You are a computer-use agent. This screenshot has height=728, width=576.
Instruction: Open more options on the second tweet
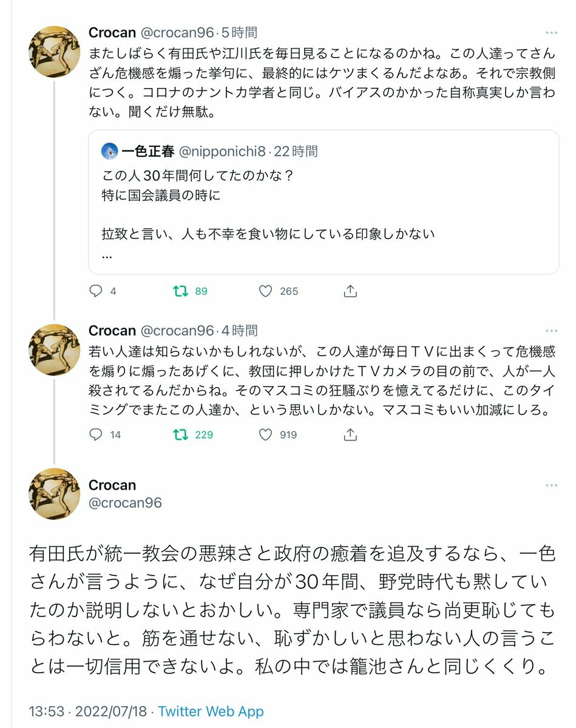point(551,331)
